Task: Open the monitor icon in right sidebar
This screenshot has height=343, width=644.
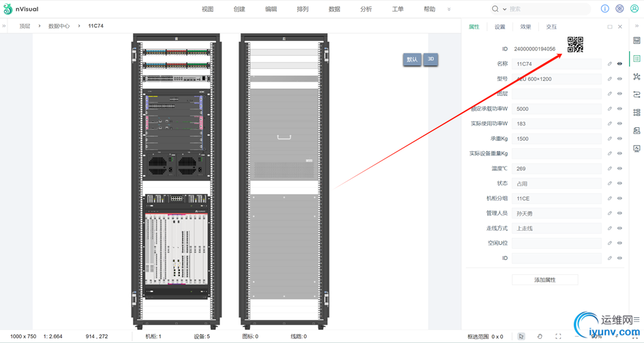Action: point(637,148)
